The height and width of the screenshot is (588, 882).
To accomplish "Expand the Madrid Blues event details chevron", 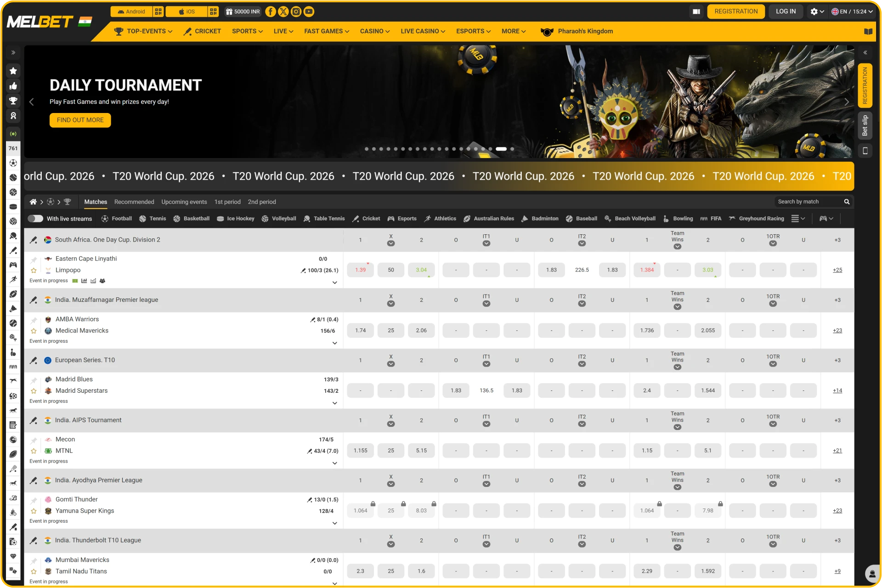I will coord(335,403).
